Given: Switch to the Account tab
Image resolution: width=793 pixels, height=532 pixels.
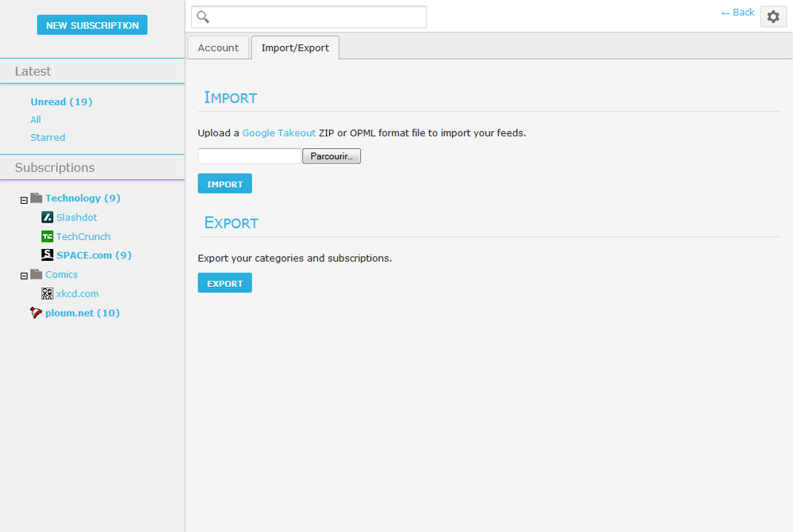Looking at the screenshot, I should point(218,48).
